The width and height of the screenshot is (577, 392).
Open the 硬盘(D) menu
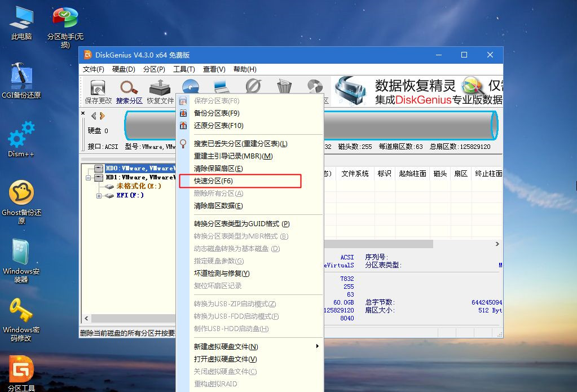[x=124, y=69]
